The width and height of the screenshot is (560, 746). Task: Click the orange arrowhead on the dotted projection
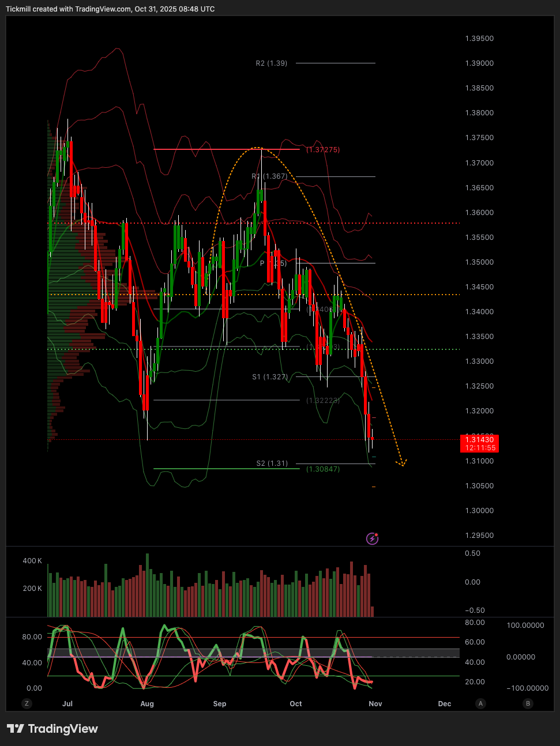[x=401, y=462]
